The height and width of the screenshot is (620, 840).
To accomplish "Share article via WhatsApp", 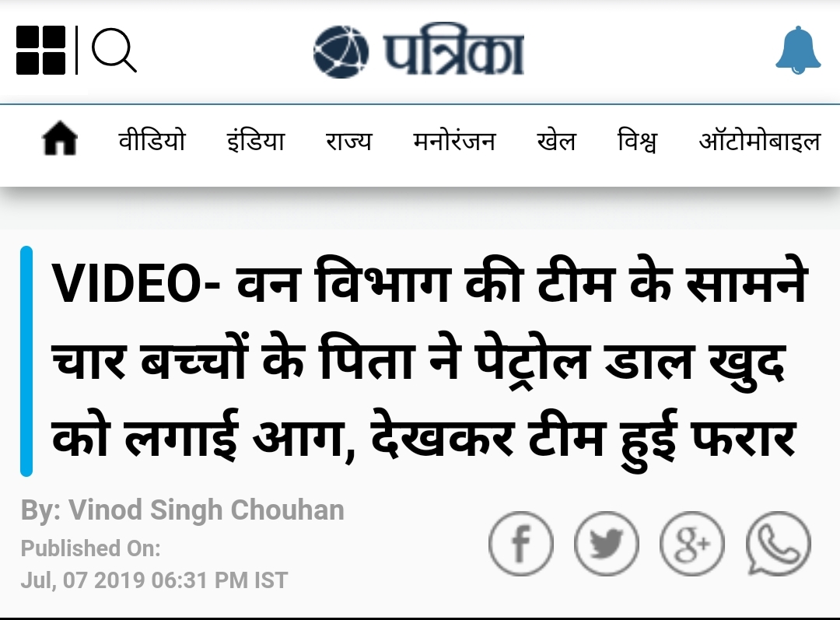I will pos(778,543).
